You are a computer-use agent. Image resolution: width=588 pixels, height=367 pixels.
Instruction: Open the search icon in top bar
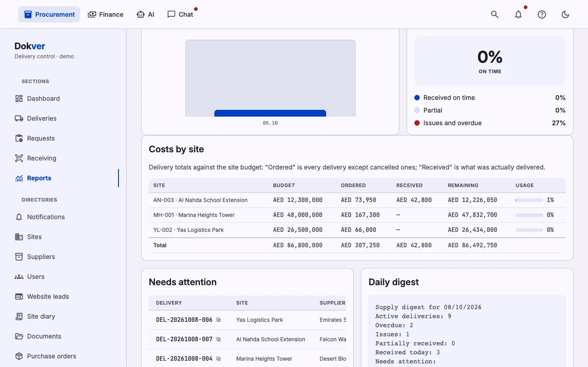[495, 14]
